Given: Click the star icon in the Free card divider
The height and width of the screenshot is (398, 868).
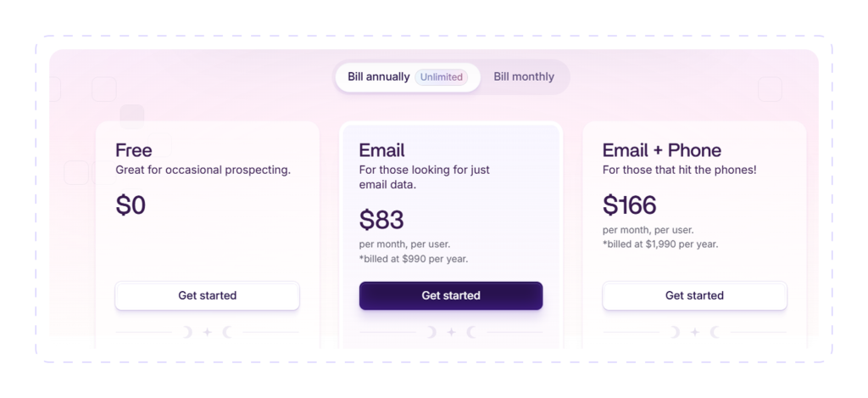Looking at the screenshot, I should 207,332.
